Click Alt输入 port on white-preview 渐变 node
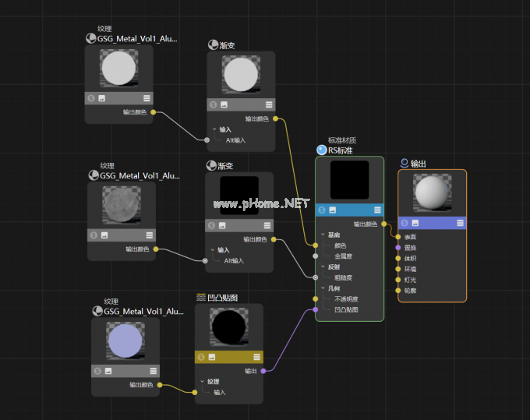The image size is (530, 420). click(x=207, y=140)
